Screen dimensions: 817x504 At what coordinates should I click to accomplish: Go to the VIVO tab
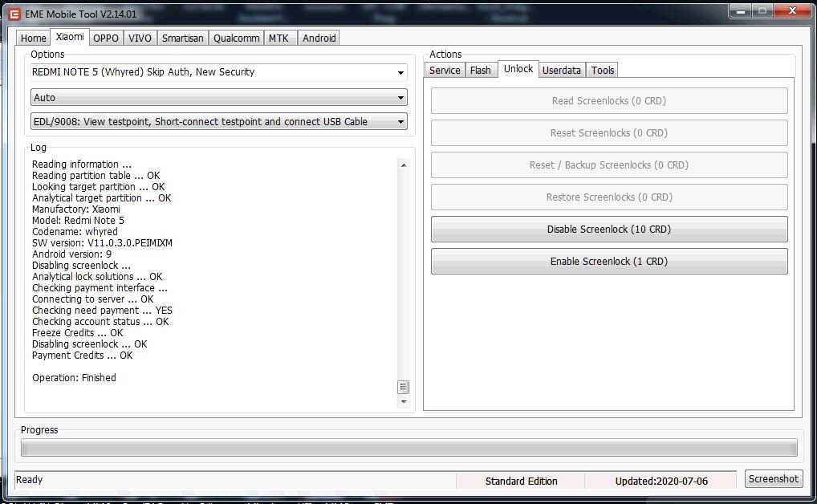pos(140,38)
